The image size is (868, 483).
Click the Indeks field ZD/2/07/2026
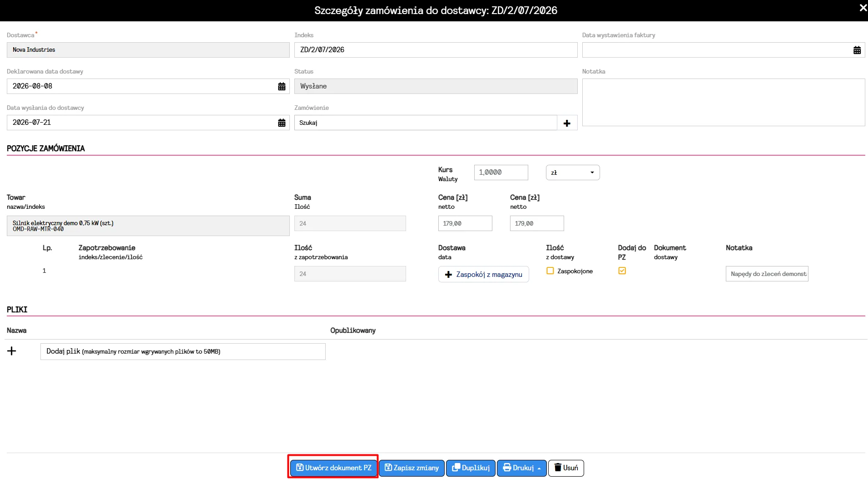[436, 50]
